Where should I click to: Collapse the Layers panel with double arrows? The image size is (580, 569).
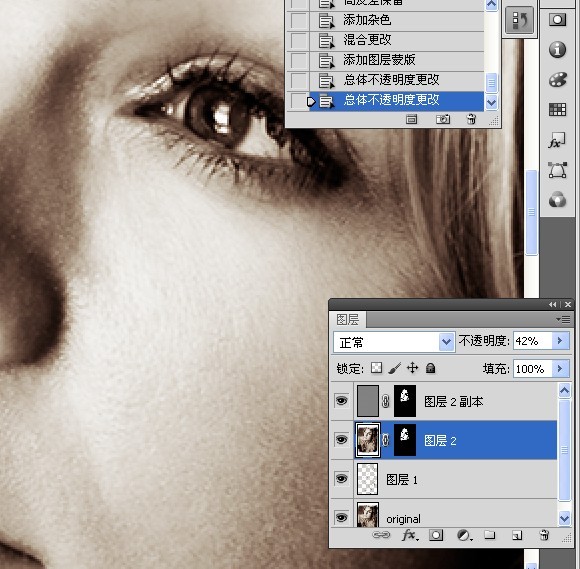click(x=553, y=304)
